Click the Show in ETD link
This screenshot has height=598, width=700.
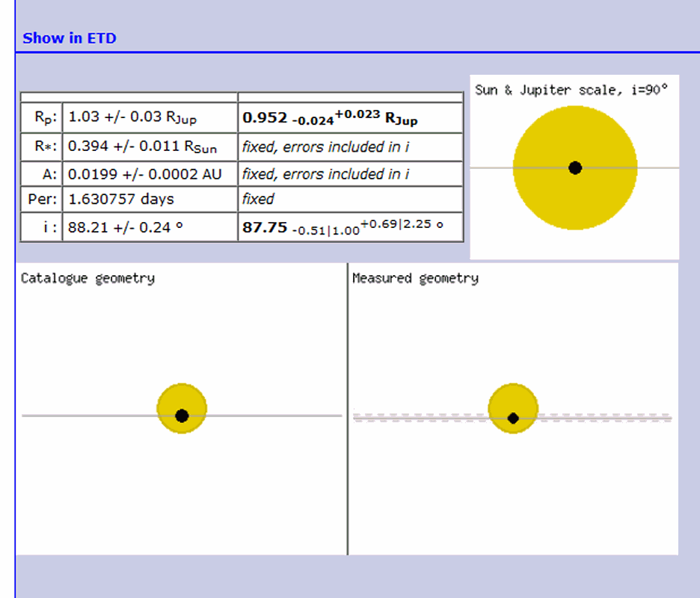click(70, 38)
